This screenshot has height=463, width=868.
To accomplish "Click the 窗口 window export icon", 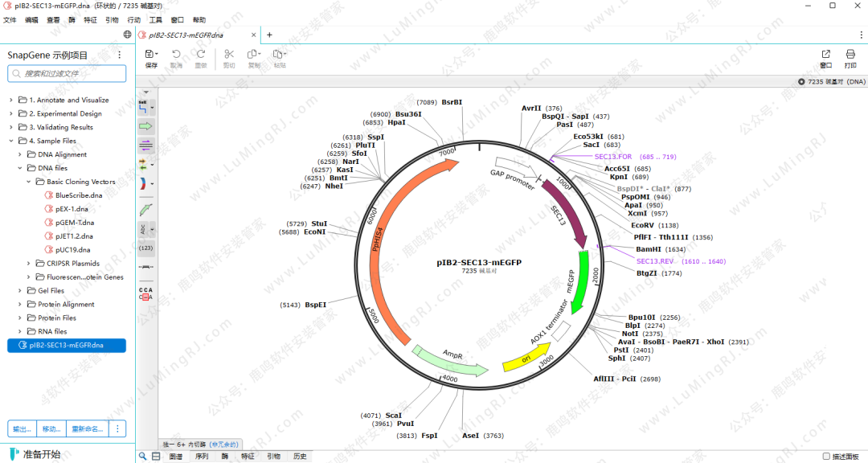I will 825,58.
